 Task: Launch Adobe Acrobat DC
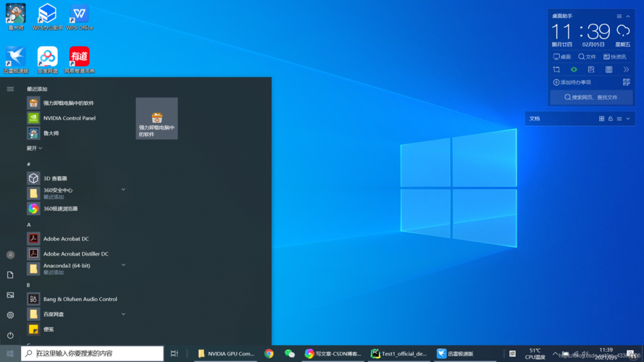[65, 239]
